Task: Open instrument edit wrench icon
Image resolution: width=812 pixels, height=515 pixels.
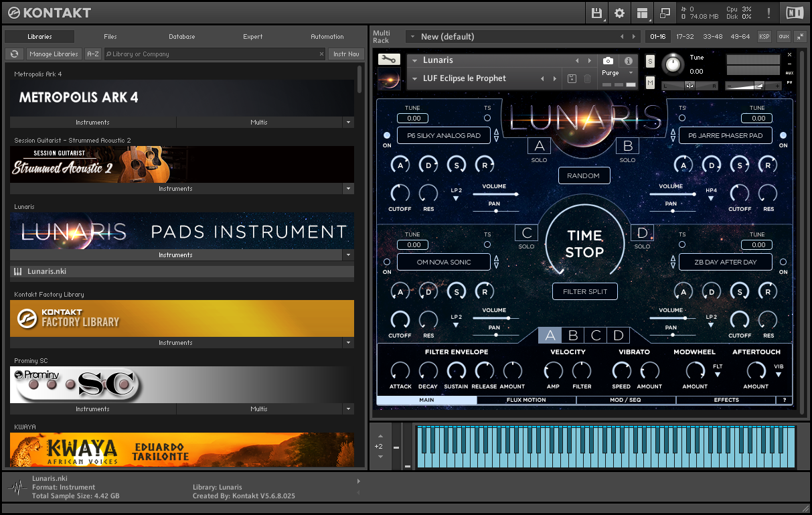Action: 389,60
